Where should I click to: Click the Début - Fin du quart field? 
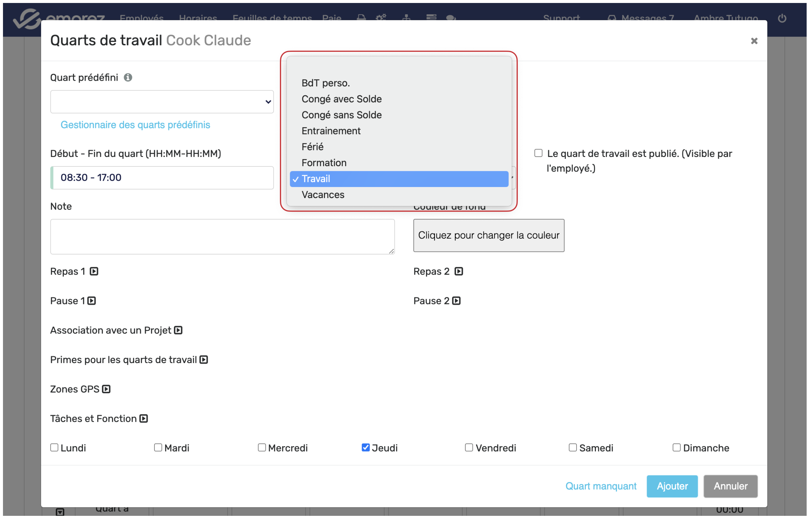pyautogui.click(x=162, y=178)
